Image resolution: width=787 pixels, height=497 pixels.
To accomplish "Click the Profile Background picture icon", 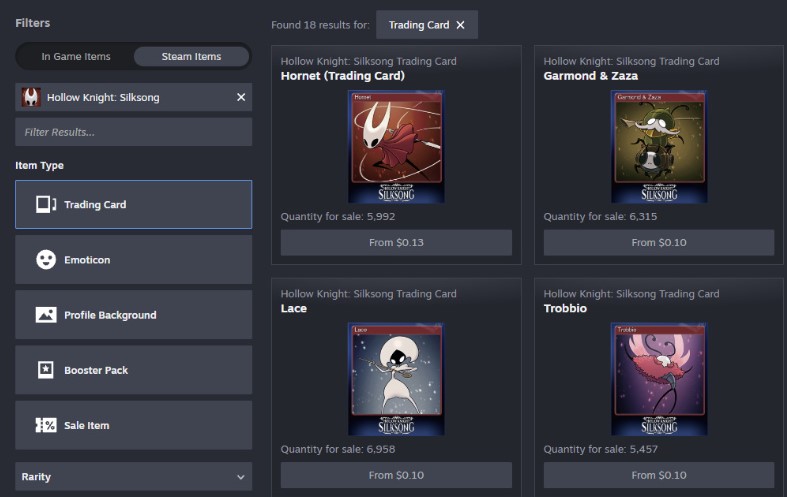I will point(46,315).
